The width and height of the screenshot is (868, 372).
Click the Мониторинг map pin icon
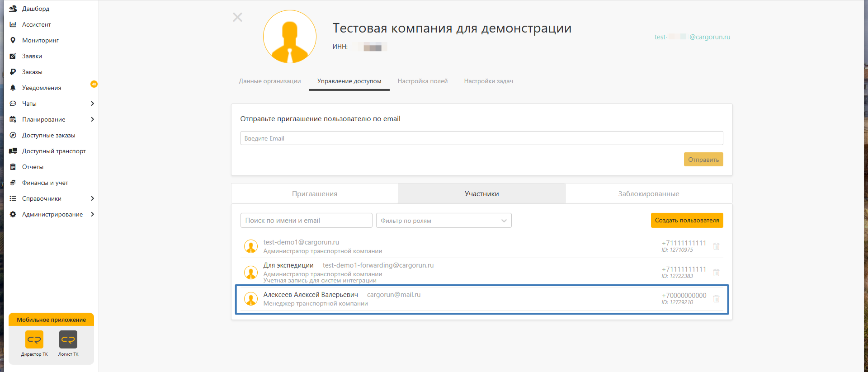tap(13, 40)
